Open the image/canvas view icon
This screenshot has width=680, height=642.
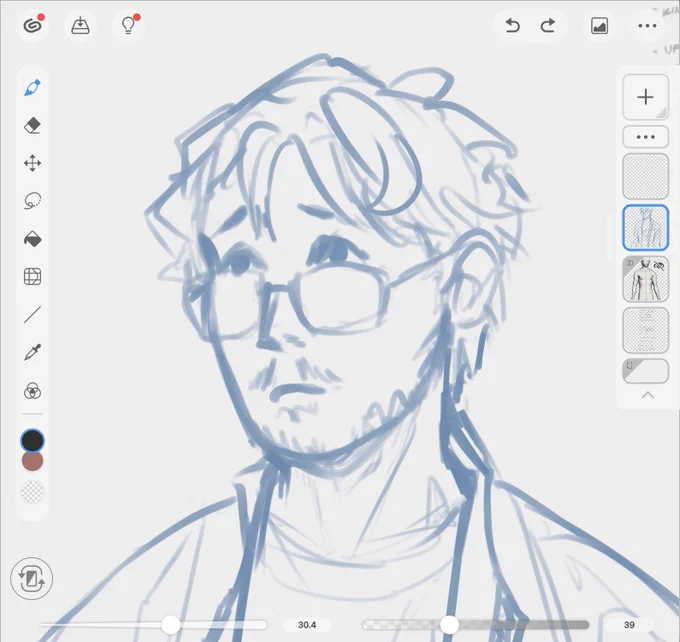coord(599,26)
